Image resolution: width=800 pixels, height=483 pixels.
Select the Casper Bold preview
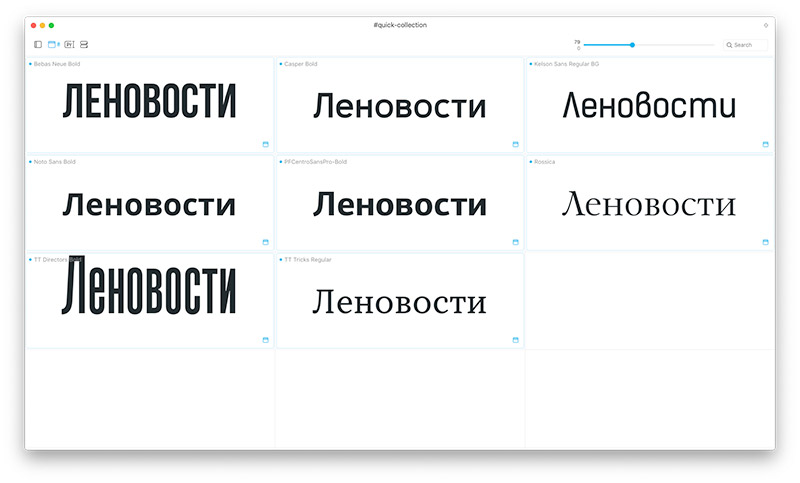(399, 106)
